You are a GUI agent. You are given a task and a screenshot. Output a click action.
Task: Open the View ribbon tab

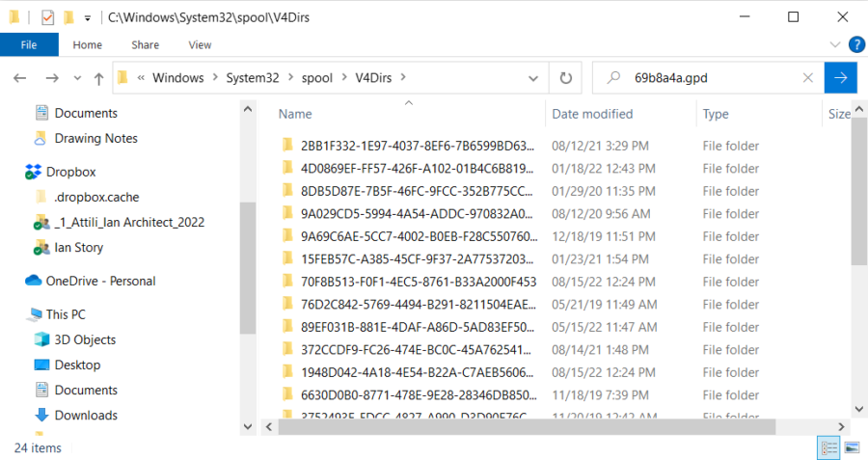click(200, 44)
